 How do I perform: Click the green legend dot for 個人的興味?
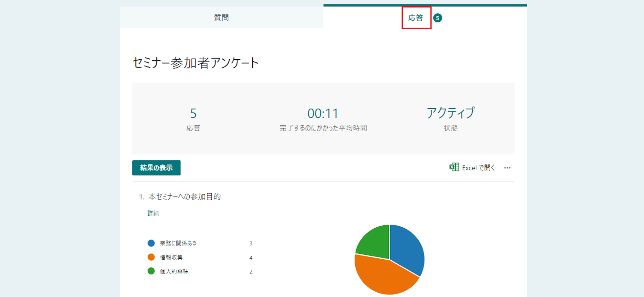coord(151,271)
